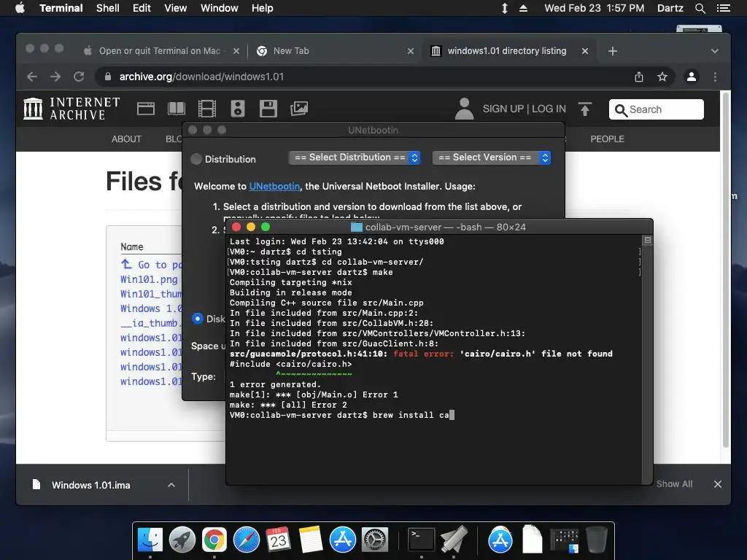Go back in Chrome
Viewport: 747px width, 560px height.
[x=32, y=77]
